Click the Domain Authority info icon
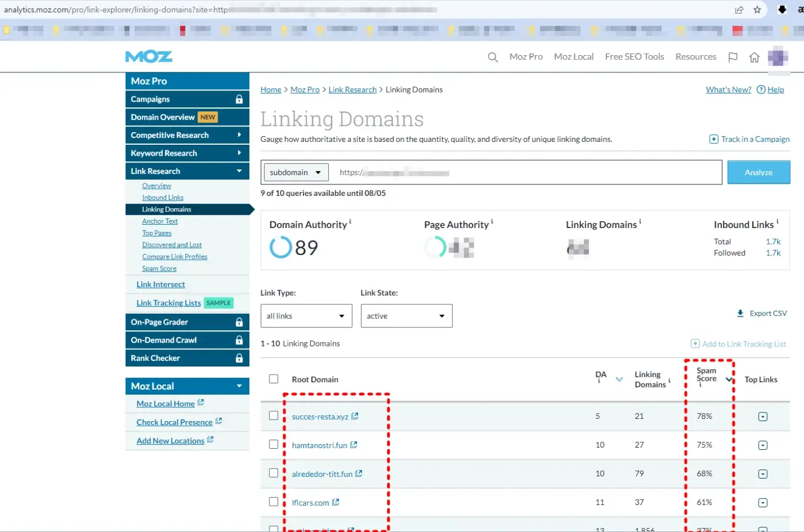Screen dimensions: 804x532 click(350, 221)
